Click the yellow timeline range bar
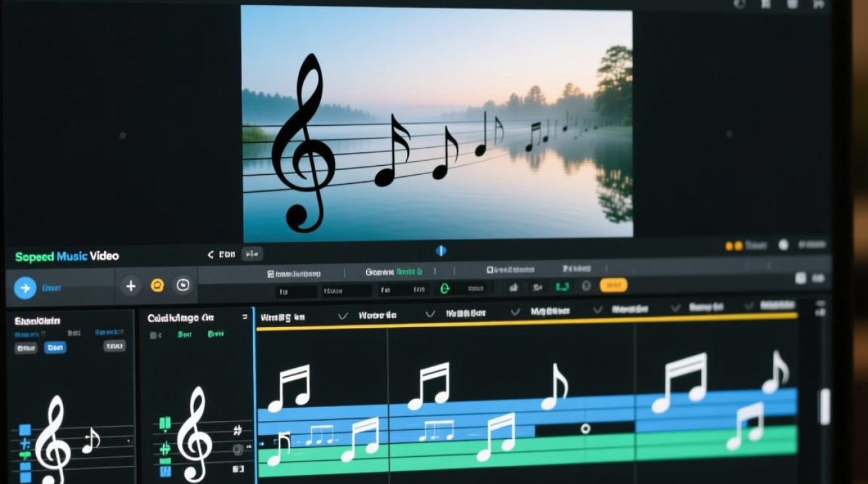 click(x=526, y=321)
